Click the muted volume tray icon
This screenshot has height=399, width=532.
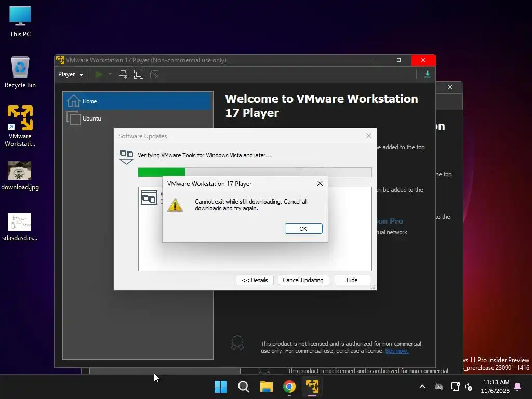coord(469,387)
